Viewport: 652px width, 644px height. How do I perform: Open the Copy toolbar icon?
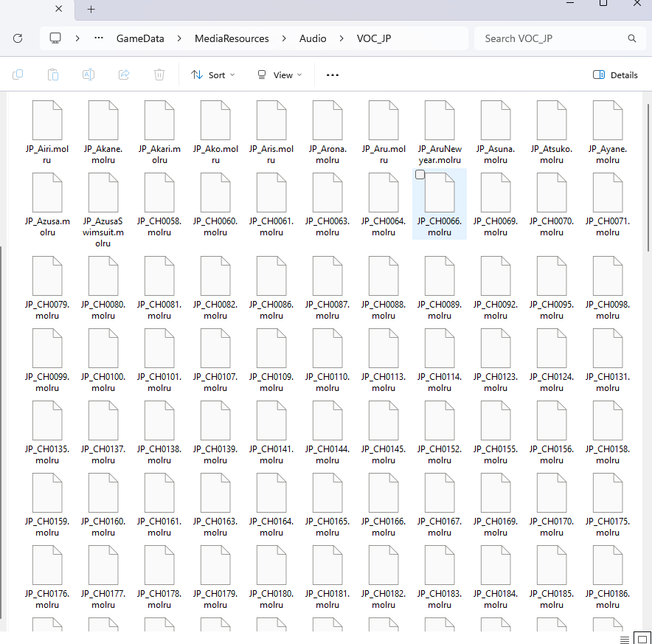coord(18,75)
